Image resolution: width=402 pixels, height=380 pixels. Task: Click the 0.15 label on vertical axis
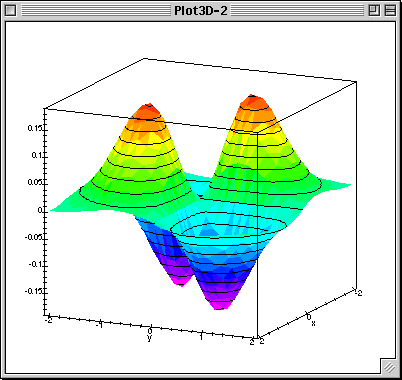[35, 129]
